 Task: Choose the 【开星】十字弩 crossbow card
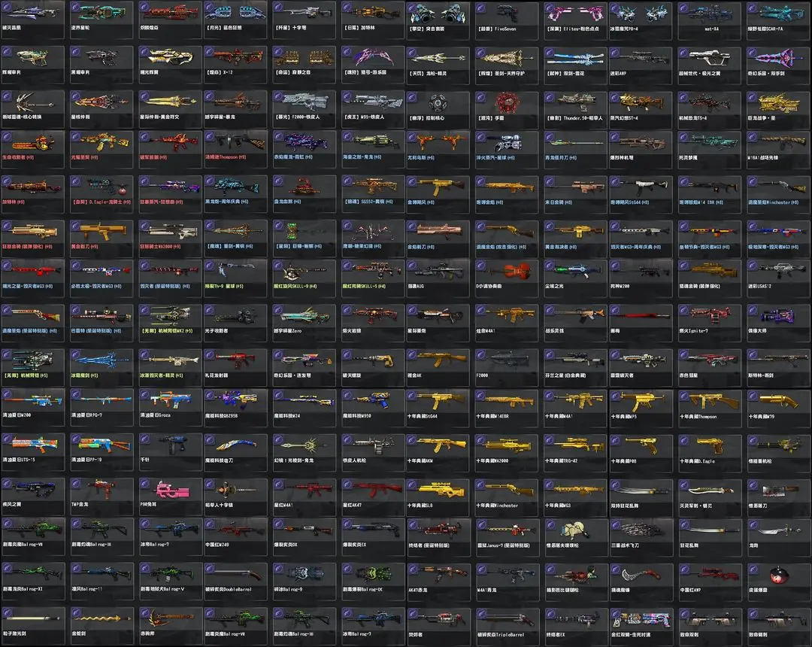pyautogui.click(x=304, y=20)
